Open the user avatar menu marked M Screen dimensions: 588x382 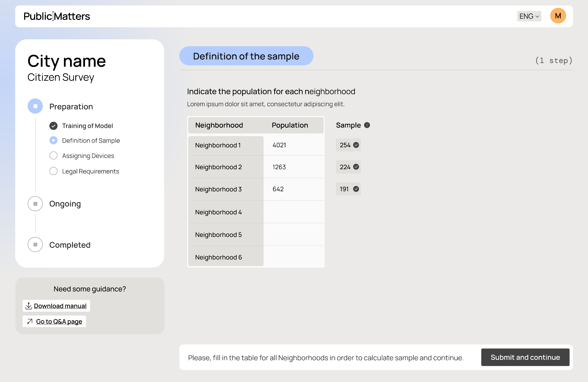[x=558, y=16]
